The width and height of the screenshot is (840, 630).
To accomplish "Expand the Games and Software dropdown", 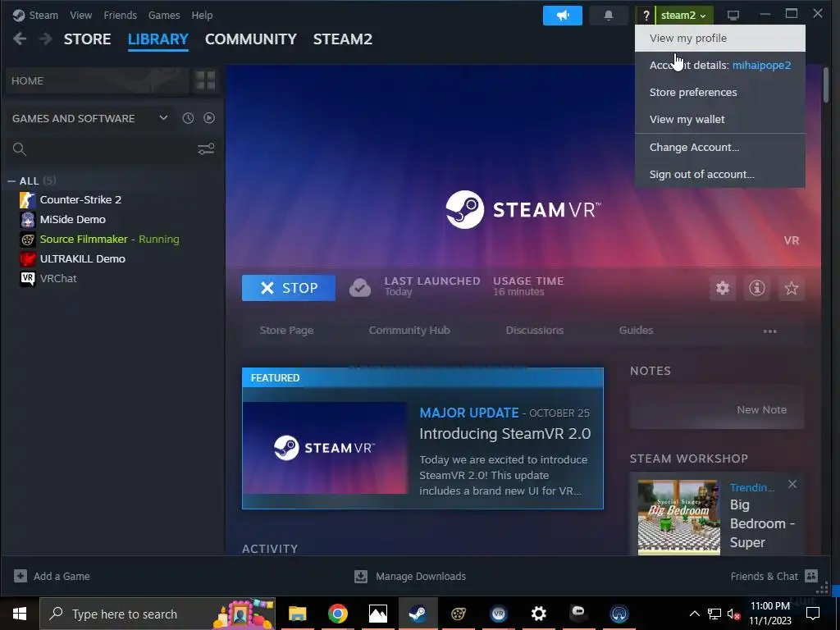I will (x=163, y=118).
